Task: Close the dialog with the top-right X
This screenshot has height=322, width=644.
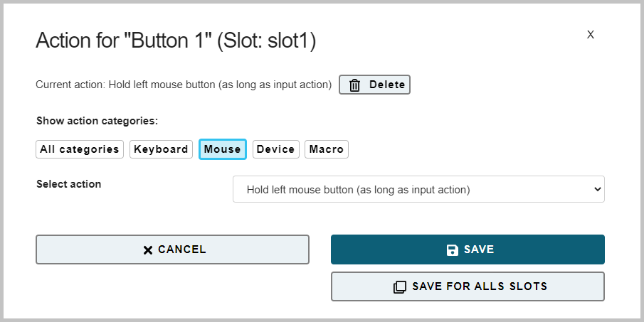Action: tap(590, 35)
